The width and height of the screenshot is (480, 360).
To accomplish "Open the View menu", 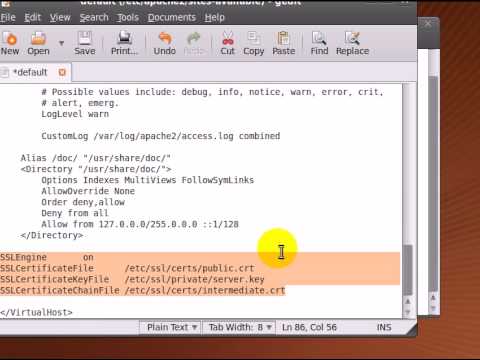I will (x=60, y=17).
